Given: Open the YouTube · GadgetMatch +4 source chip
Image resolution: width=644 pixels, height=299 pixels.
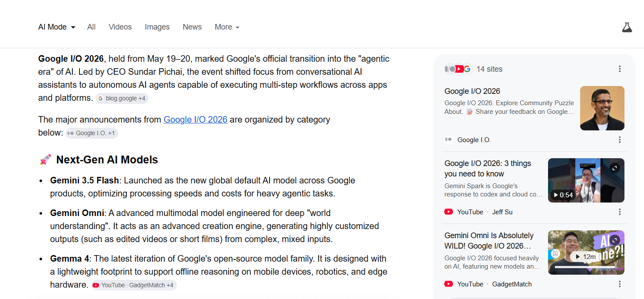Looking at the screenshot, I should click(x=134, y=286).
